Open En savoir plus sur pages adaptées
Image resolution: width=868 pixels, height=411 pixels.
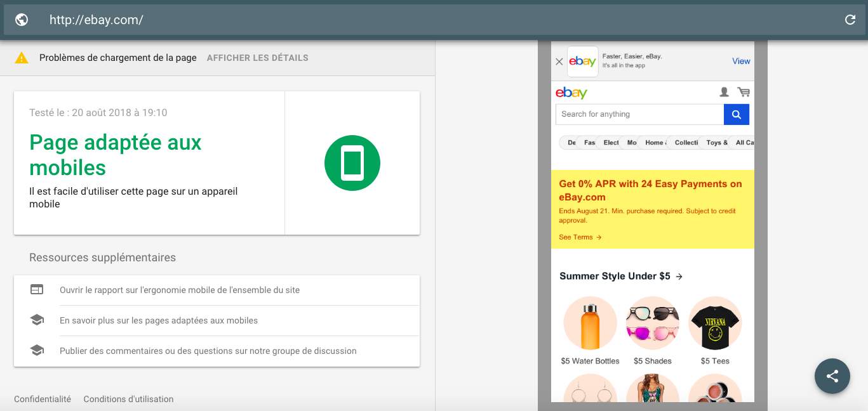coord(159,320)
